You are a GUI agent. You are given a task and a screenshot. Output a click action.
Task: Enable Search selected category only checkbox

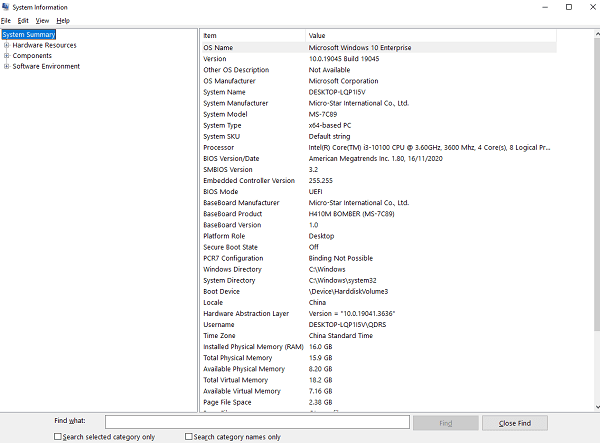coord(58,436)
